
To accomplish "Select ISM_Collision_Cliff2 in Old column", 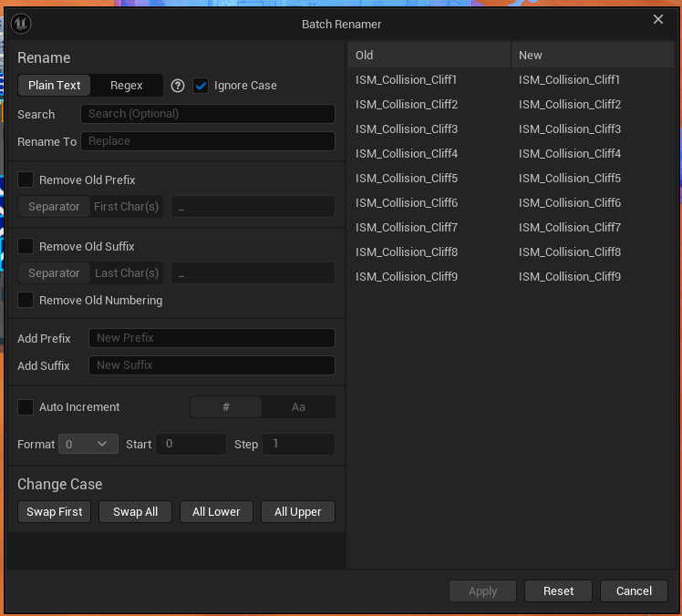I will 407,104.
